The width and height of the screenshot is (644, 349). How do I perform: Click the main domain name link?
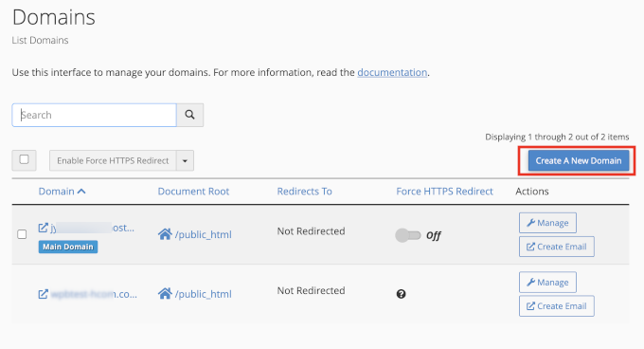93,228
